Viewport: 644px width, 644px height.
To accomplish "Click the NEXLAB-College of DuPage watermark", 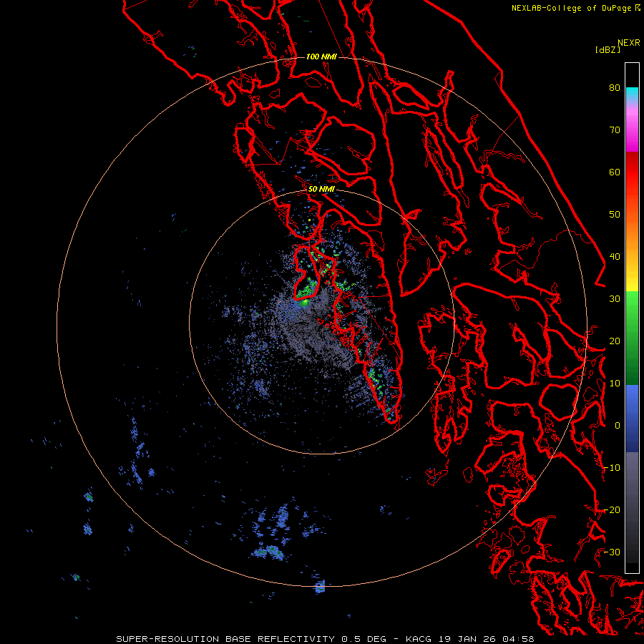I will coord(575,8).
